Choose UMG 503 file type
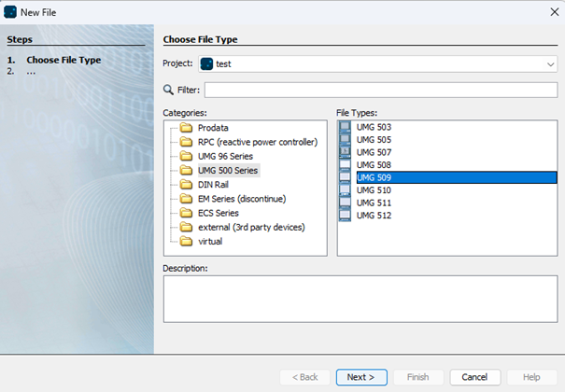The width and height of the screenshot is (565, 392). tap(374, 127)
